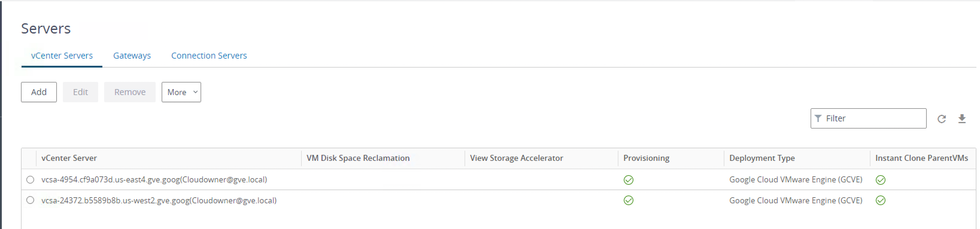
Task: Click the vcsa-24372 us-west2 server name
Action: pos(159,201)
